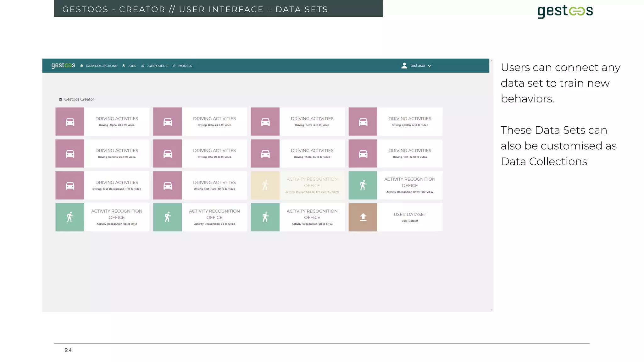This screenshot has width=644, height=362.
Task: Select Driving_epsilon_4-10-19_video card label
Action: [410, 125]
